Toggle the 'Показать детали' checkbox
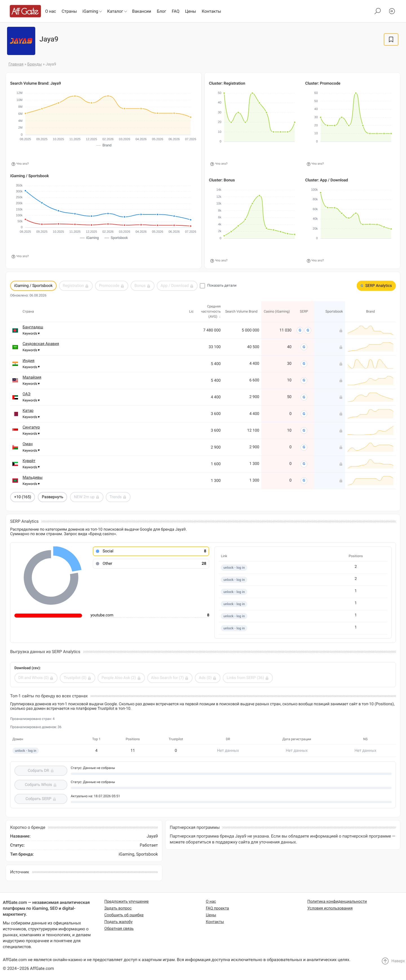The image size is (406, 980). pos(202,286)
